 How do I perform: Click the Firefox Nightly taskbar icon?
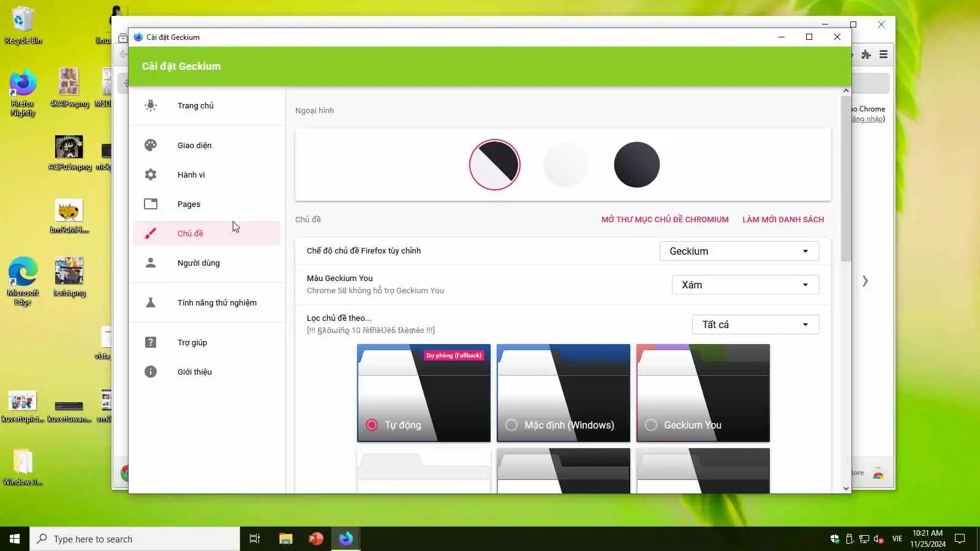coord(346,539)
